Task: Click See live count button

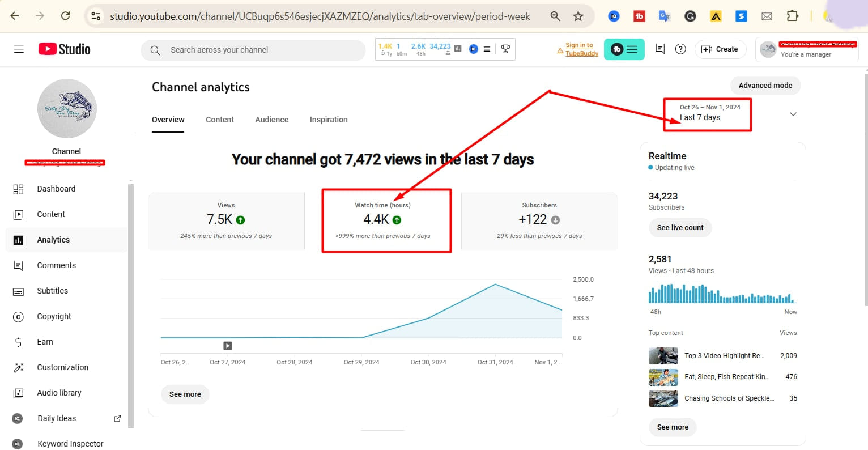Action: click(680, 228)
